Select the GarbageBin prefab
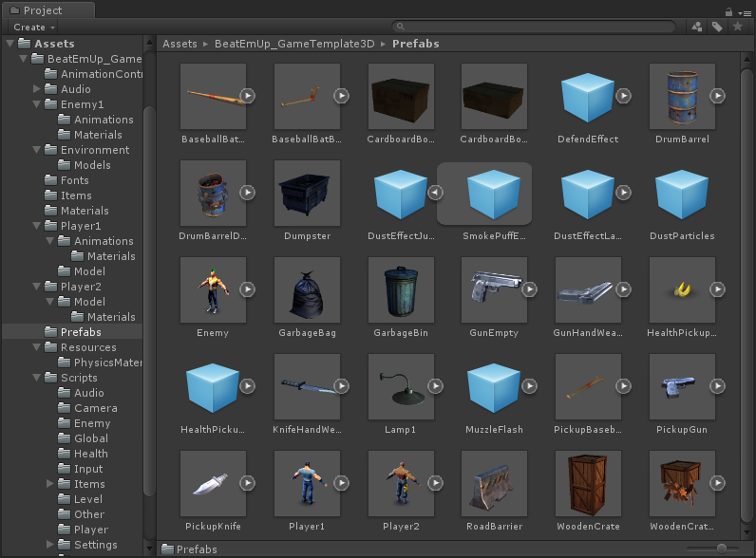Screen dimensions: 756x558 coord(401,290)
